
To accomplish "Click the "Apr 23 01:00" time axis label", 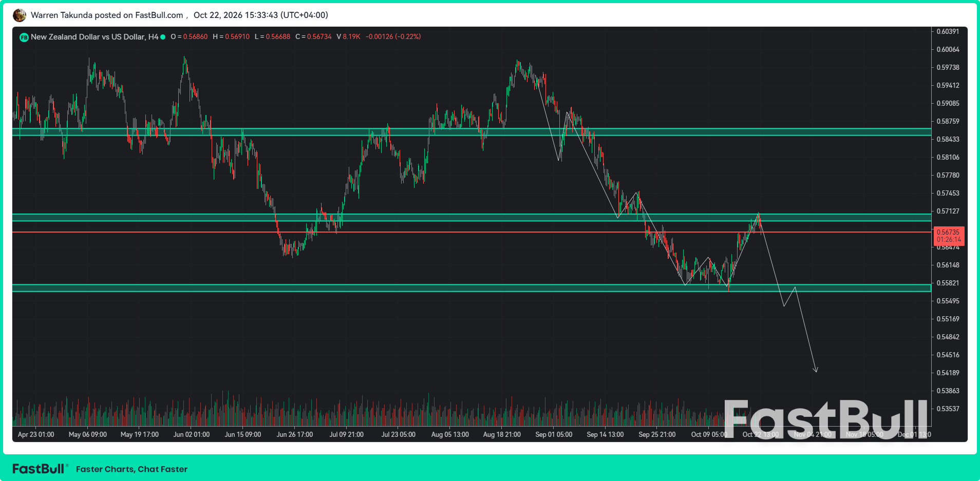I will coord(36,434).
